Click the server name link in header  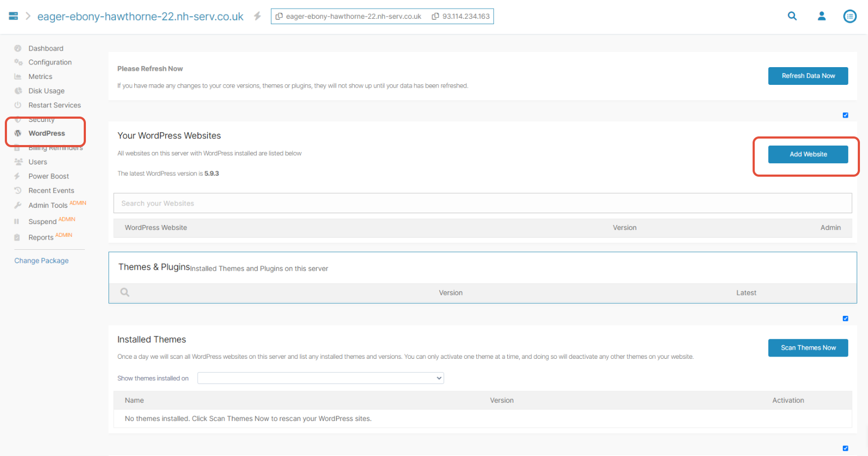140,17
